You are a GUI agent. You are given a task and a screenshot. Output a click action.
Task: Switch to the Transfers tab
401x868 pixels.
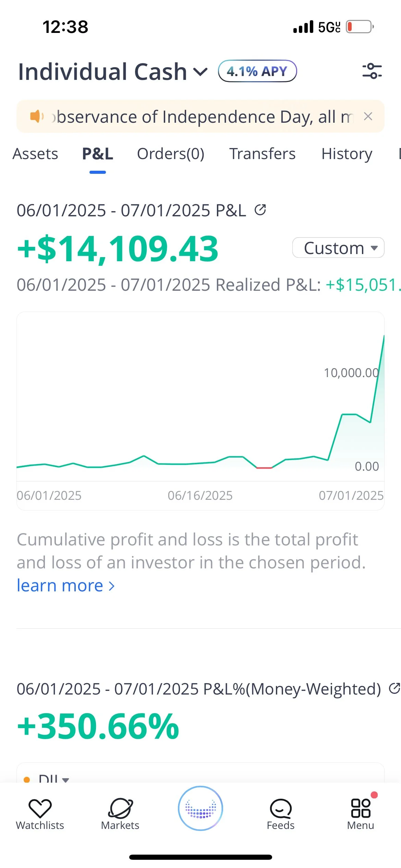262,154
